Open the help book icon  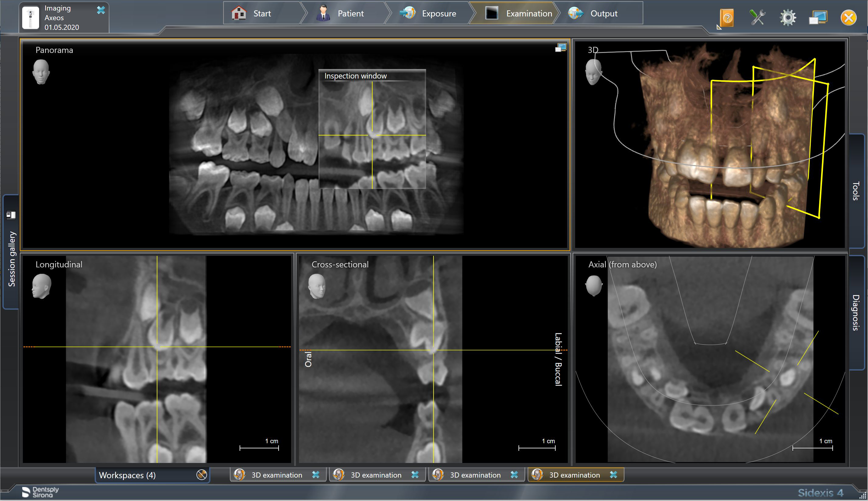pyautogui.click(x=727, y=18)
